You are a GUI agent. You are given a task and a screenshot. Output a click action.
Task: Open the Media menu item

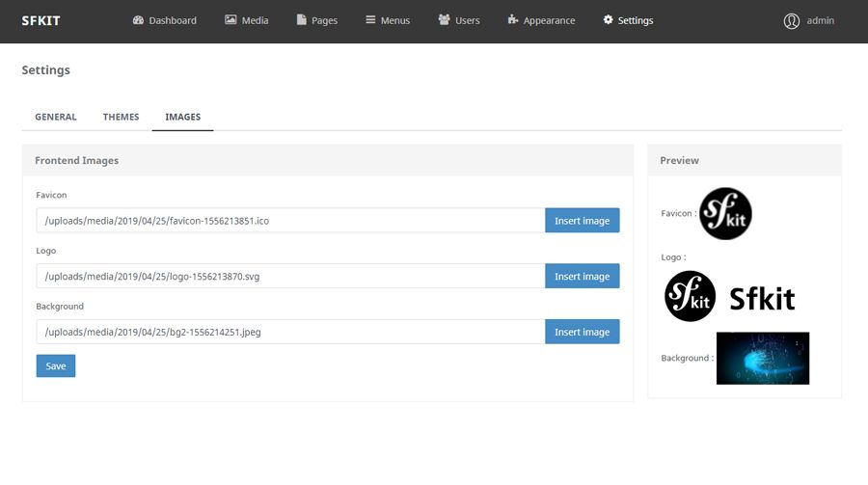click(246, 20)
